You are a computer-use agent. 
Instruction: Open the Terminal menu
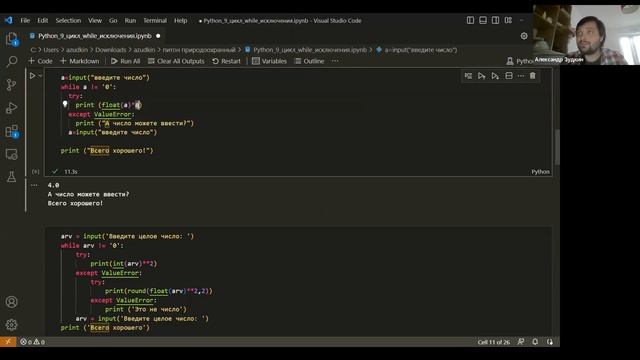coord(155,20)
